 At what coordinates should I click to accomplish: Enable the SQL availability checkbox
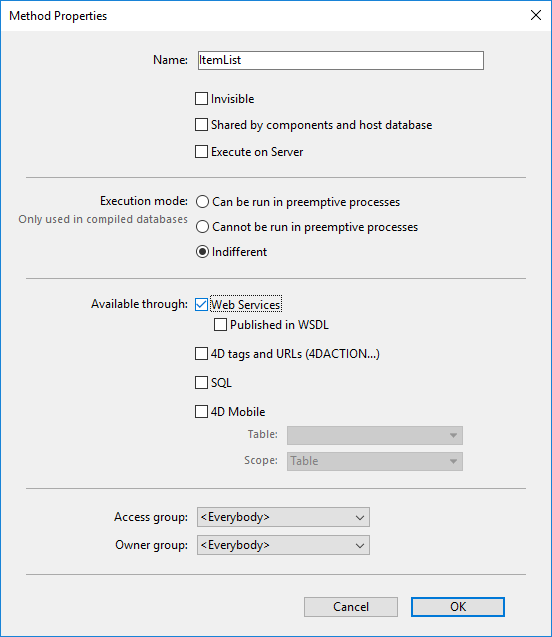click(201, 383)
